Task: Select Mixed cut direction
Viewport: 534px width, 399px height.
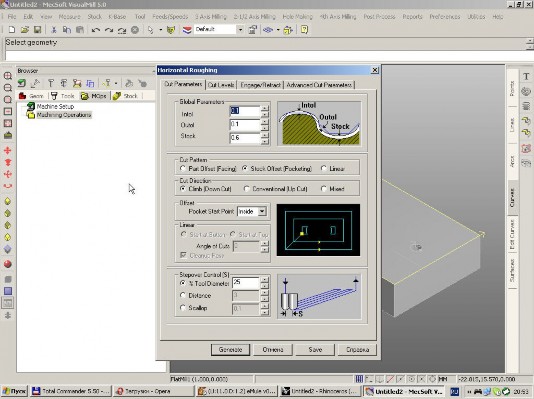Action: [x=333, y=189]
